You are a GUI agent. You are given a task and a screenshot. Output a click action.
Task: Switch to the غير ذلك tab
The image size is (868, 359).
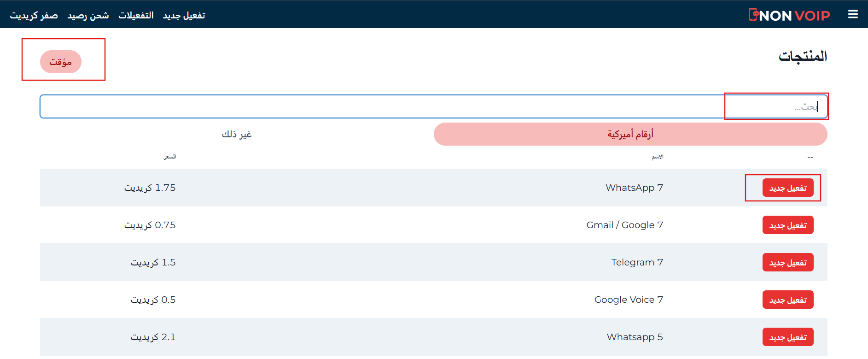[237, 134]
